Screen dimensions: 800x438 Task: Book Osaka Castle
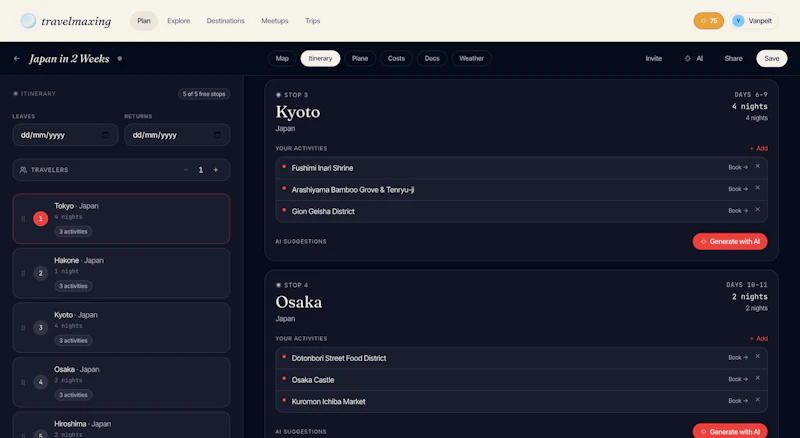pyautogui.click(x=738, y=379)
